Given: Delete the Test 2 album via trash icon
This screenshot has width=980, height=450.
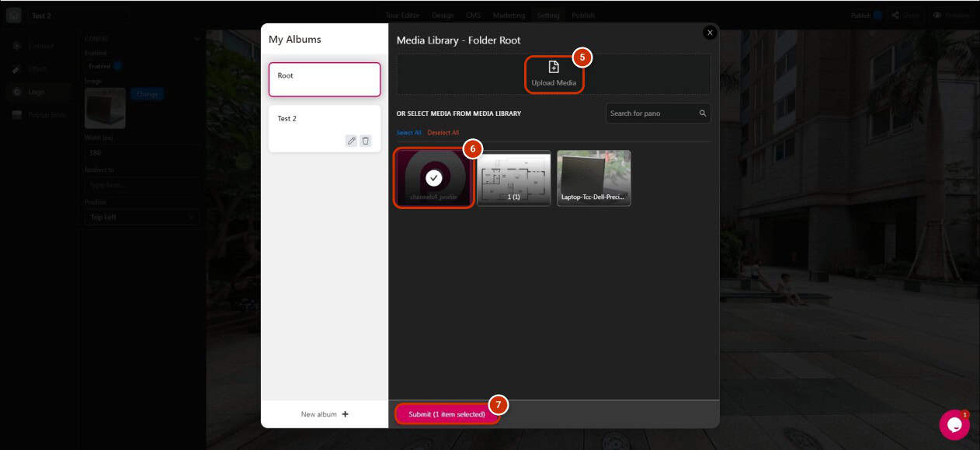Looking at the screenshot, I should click(x=366, y=141).
